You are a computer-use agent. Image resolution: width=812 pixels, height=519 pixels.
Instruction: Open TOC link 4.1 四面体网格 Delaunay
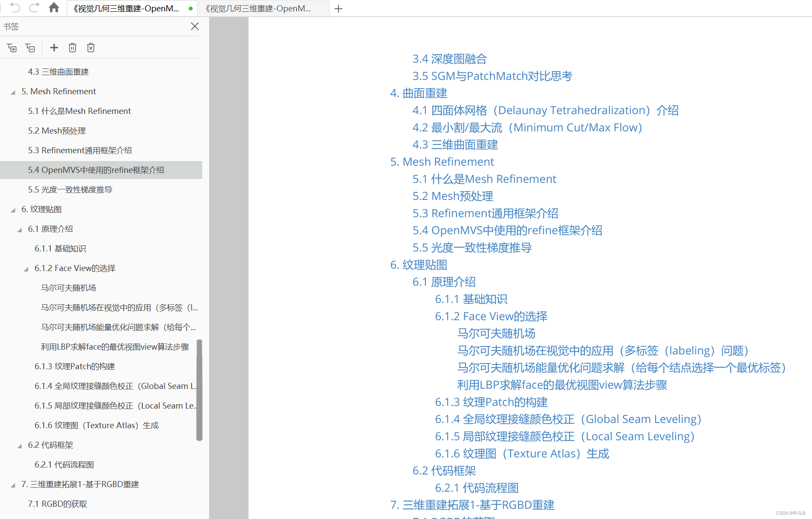(546, 110)
